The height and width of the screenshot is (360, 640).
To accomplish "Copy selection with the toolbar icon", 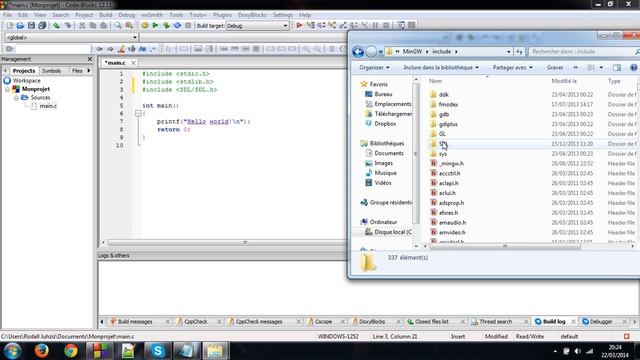I will pyautogui.click(x=93, y=25).
